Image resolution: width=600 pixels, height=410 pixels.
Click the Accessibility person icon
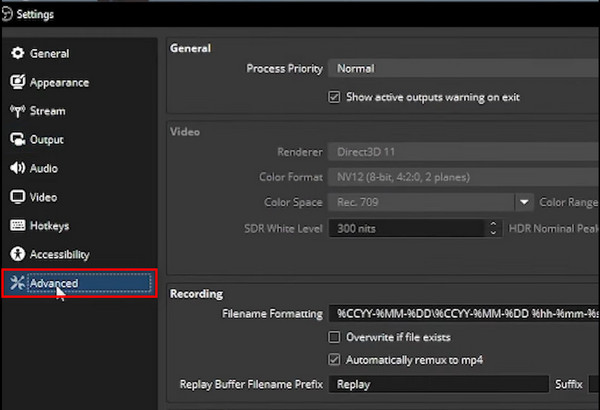click(17, 254)
